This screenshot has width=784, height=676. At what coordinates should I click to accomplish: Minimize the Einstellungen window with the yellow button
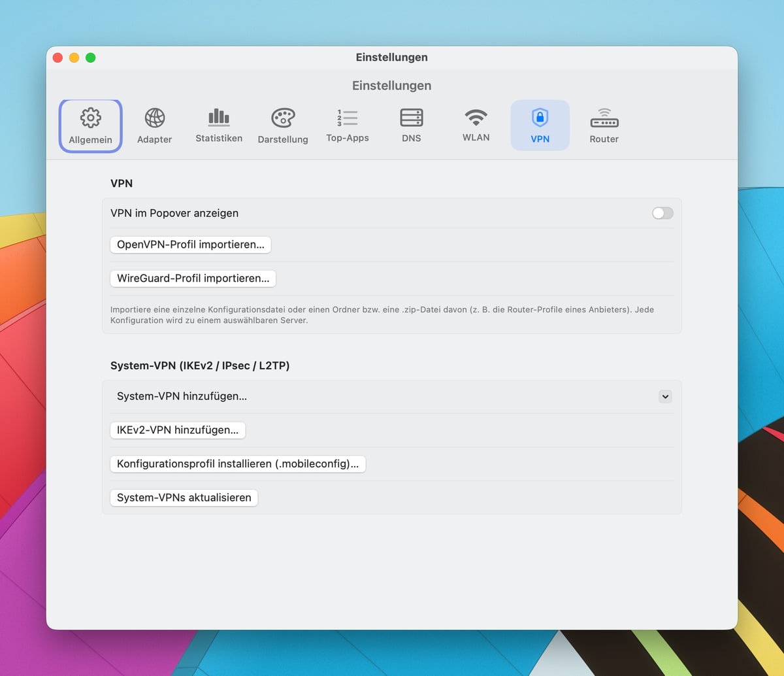[x=74, y=58]
